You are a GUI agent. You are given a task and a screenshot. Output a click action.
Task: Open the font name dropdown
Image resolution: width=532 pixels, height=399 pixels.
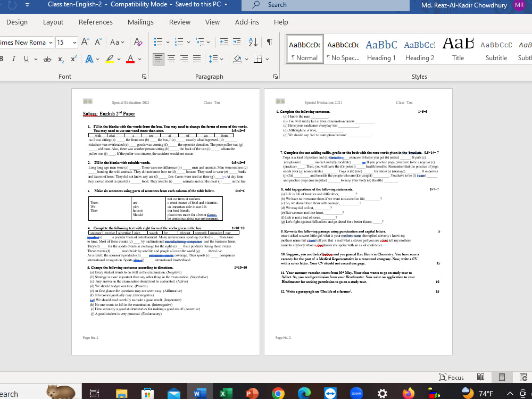click(51, 43)
